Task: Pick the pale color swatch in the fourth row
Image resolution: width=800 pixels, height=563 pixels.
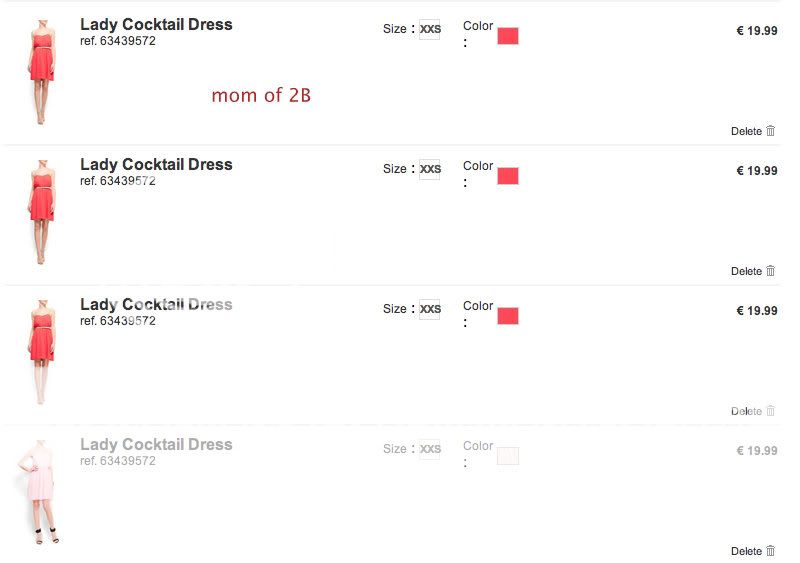Action: click(508, 456)
